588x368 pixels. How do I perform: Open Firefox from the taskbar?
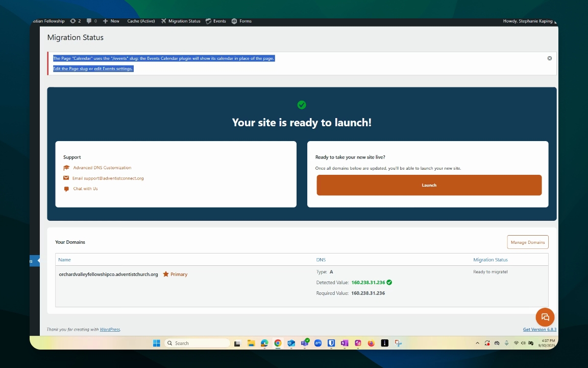(371, 343)
